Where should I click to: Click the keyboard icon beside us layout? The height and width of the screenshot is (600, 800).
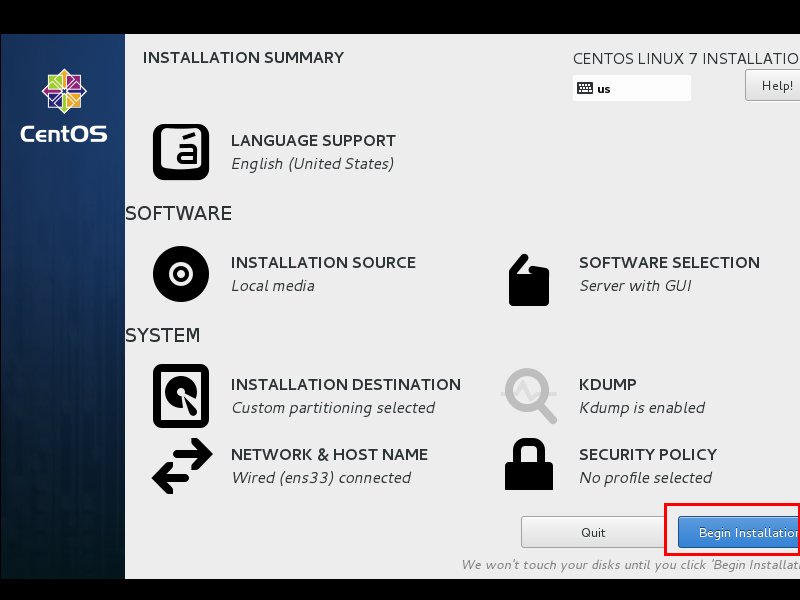pyautogui.click(x=585, y=88)
